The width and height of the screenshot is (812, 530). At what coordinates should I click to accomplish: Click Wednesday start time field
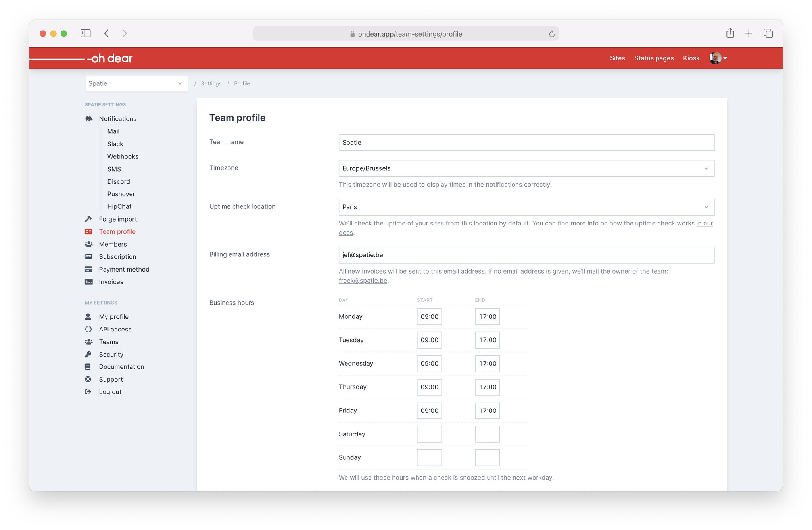click(x=429, y=364)
